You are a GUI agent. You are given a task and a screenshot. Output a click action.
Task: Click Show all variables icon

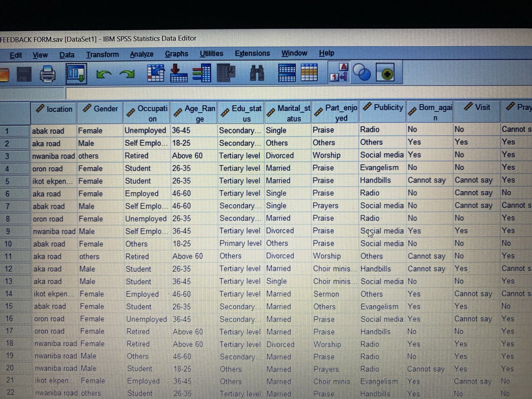[385, 73]
